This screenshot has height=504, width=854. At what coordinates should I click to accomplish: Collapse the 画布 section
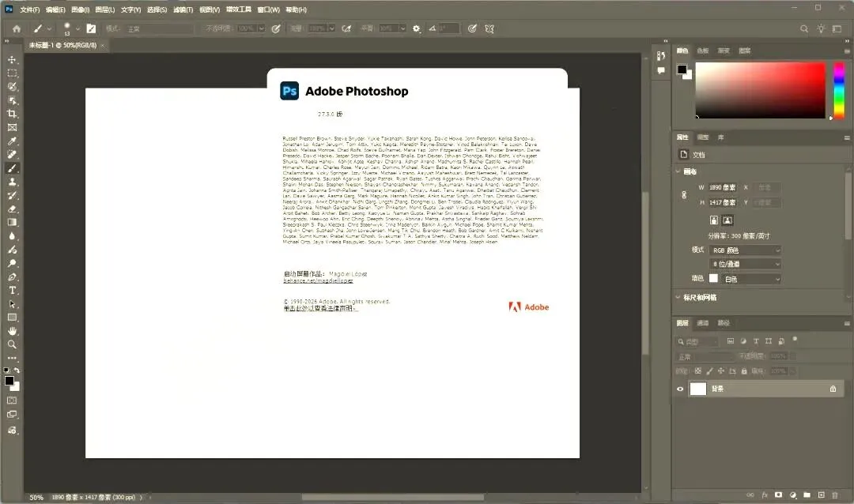pyautogui.click(x=678, y=171)
